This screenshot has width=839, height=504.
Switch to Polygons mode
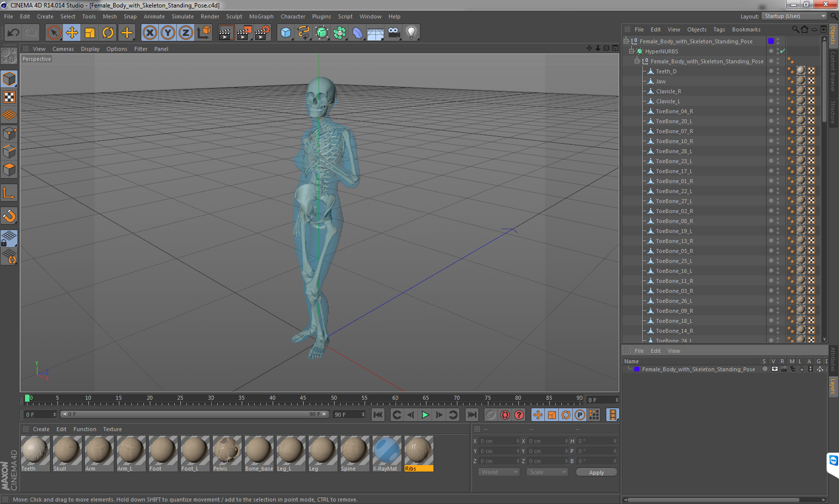[x=9, y=170]
